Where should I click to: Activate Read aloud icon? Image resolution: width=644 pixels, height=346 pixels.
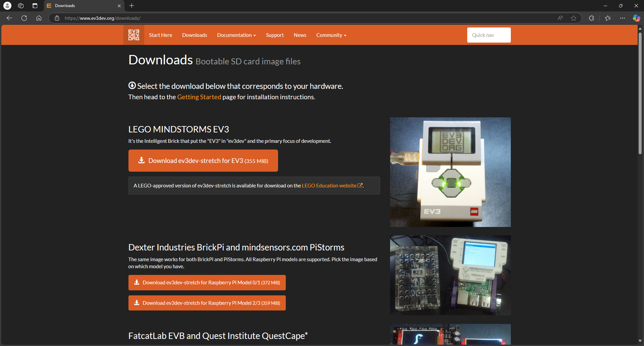560,18
